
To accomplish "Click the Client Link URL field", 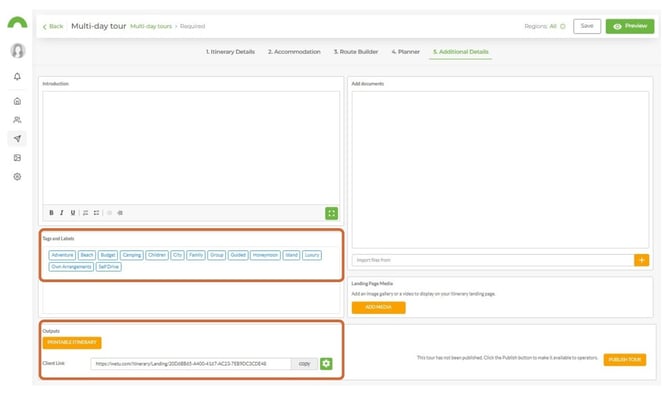I will (x=191, y=364).
